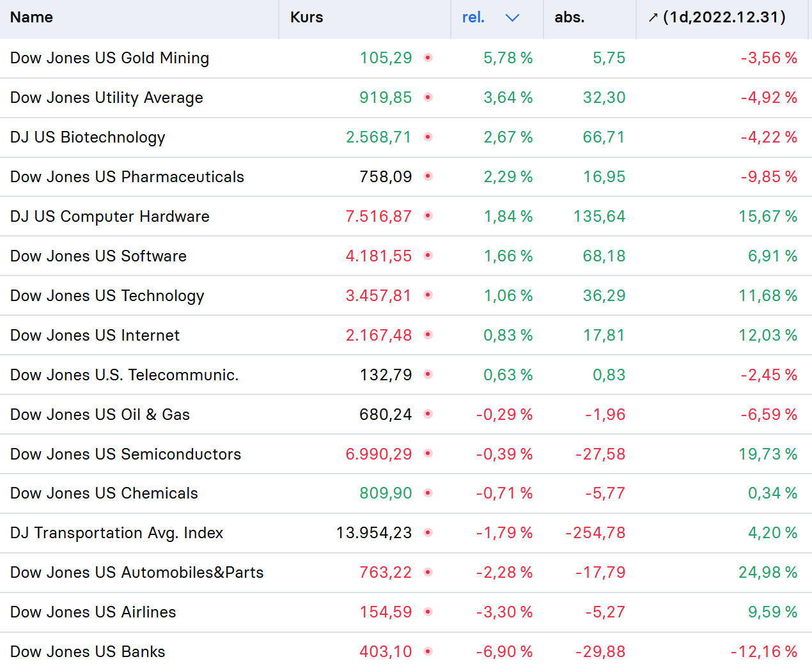Viewport: 812px width, 666px height.
Task: Click the red dot in the Transportation Avg. row
Action: [x=428, y=532]
